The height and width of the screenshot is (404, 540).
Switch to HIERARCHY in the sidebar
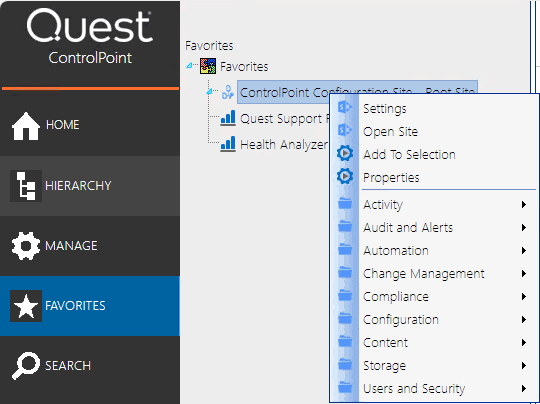pyautogui.click(x=90, y=186)
